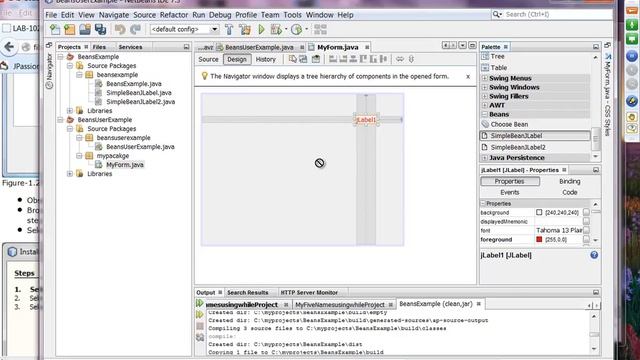Open the BeansUserExample.java editor tab
This screenshot has width=640, height=360.
click(x=259, y=47)
